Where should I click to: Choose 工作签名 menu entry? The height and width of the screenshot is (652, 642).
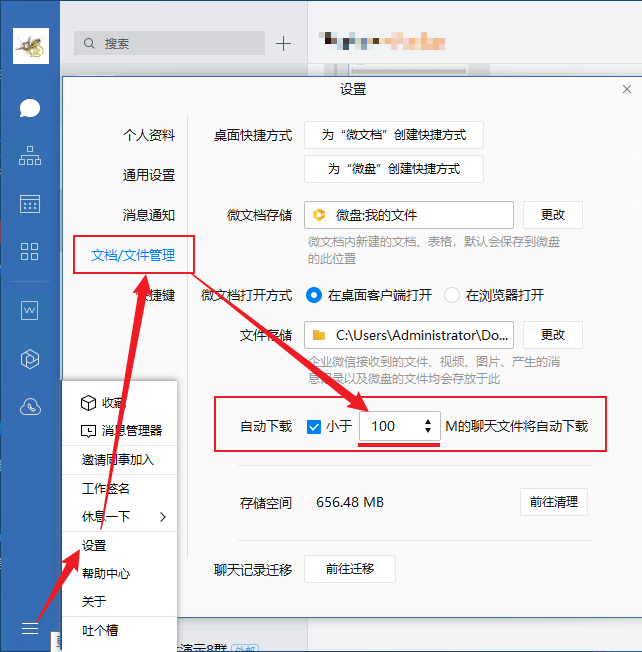[119, 488]
